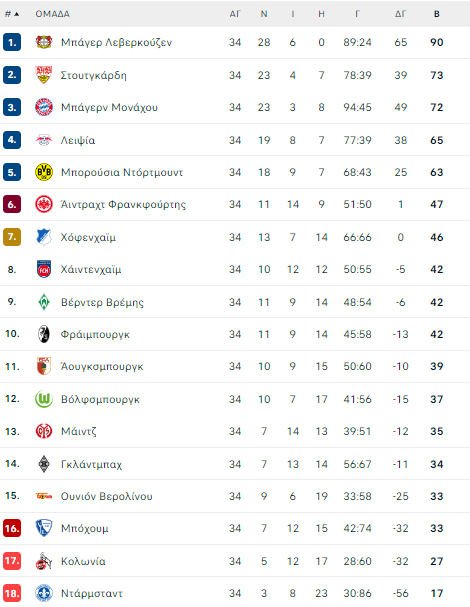The image size is (470, 607).
Task: Open the Μάιντζ team link
Action: point(79,431)
